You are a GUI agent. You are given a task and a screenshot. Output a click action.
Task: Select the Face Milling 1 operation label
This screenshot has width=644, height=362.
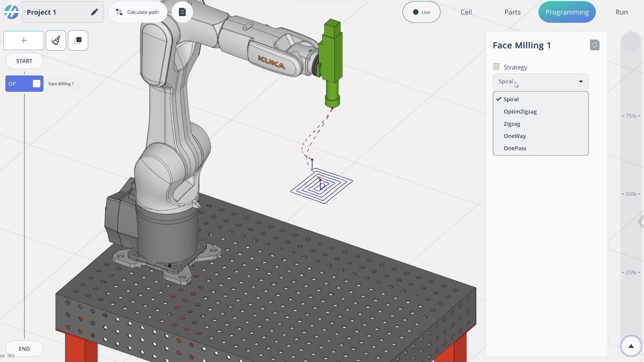pos(61,84)
